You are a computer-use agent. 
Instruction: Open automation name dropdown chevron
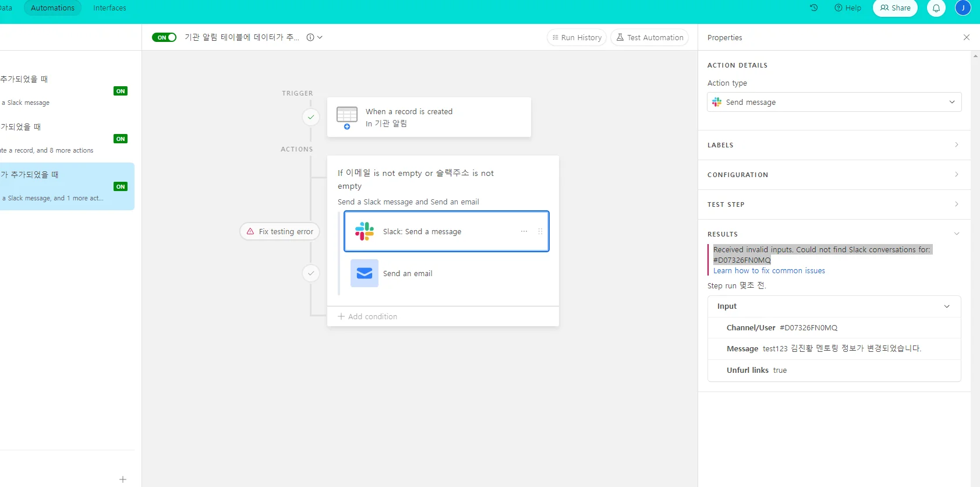point(320,37)
